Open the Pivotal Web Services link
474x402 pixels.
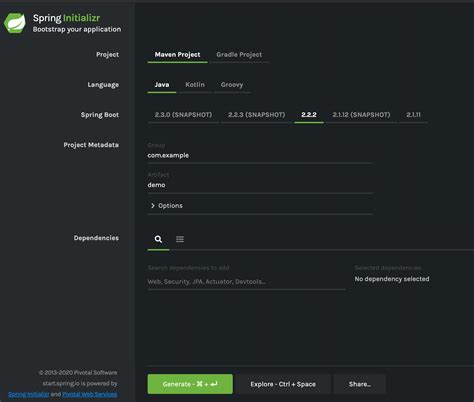coord(90,394)
